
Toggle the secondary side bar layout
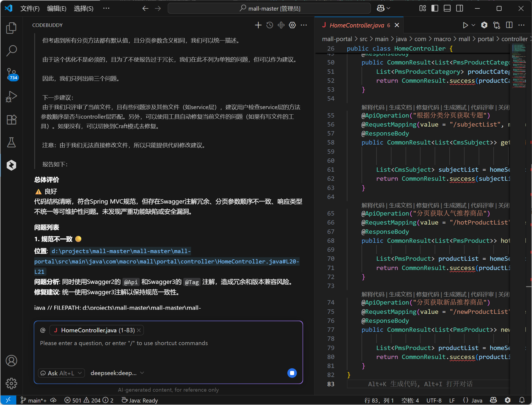point(460,8)
